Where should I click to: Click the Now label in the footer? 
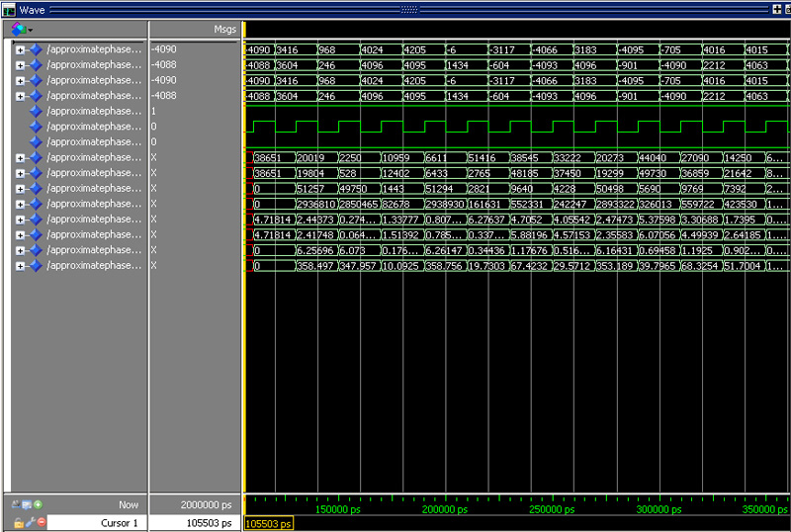(x=129, y=504)
